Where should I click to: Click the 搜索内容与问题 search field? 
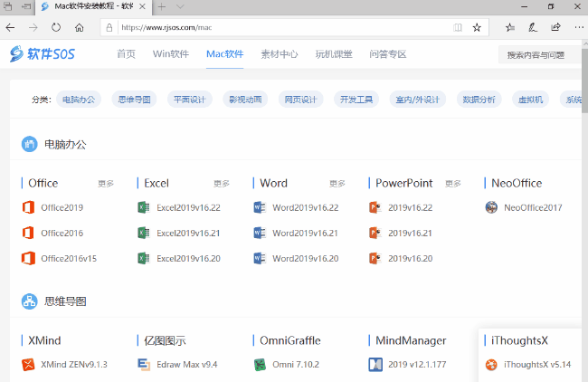539,55
